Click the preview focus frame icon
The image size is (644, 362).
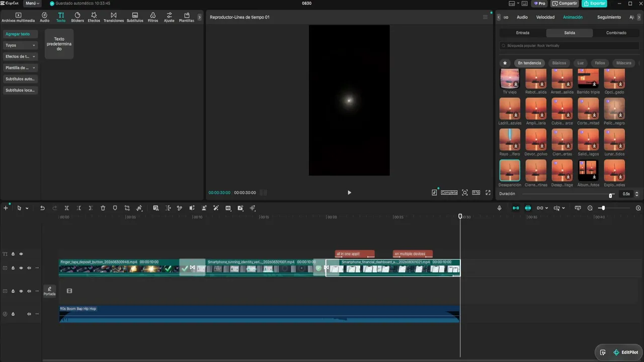(465, 193)
